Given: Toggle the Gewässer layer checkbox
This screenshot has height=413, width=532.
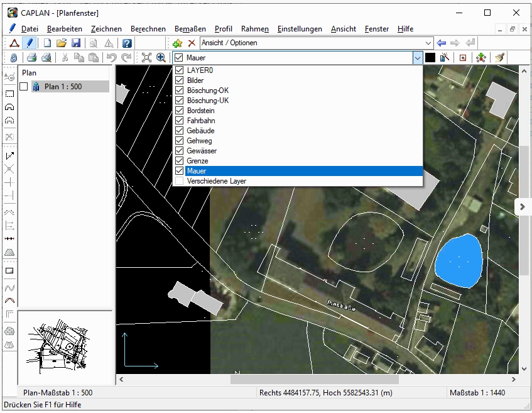Looking at the screenshot, I should point(180,151).
